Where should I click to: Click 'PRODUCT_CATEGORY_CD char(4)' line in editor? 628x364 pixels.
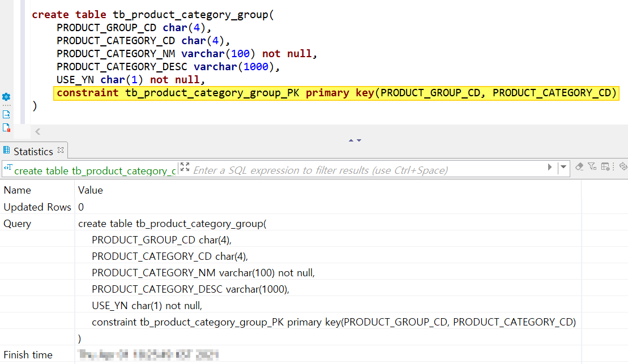pyautogui.click(x=143, y=41)
